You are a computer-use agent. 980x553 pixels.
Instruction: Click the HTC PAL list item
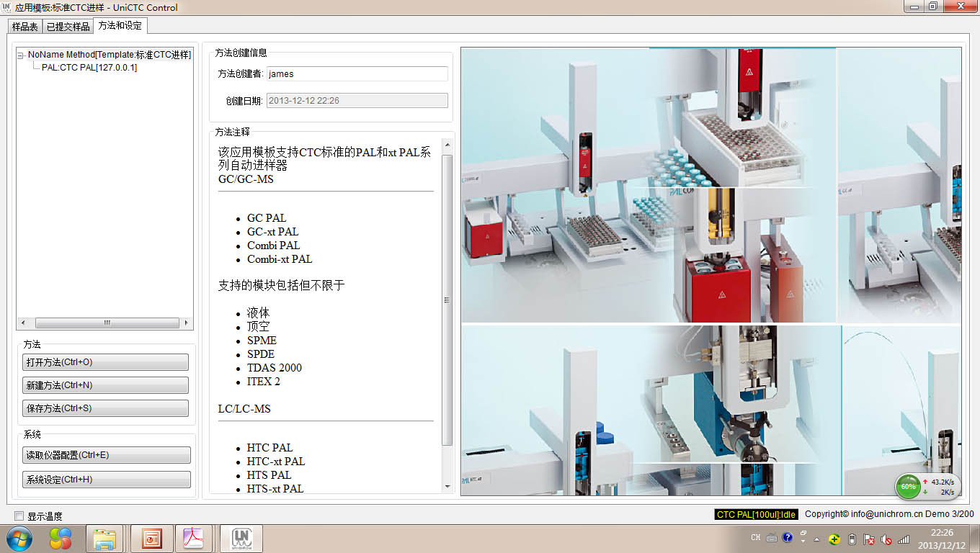[x=270, y=447]
